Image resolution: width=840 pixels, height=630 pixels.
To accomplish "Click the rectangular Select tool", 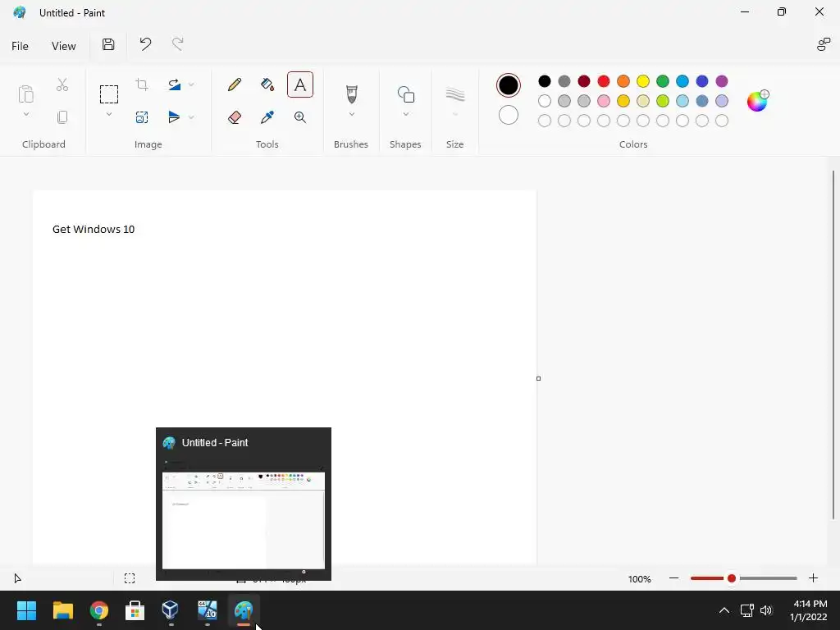I will (109, 94).
